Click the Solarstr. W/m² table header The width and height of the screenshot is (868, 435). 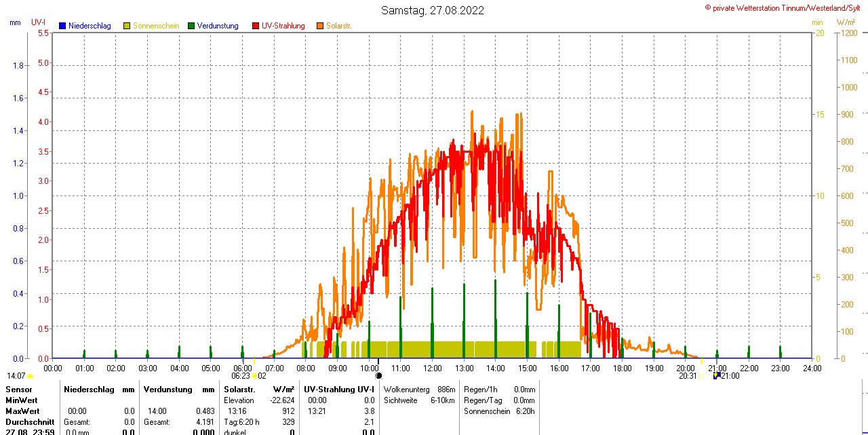pos(259,390)
